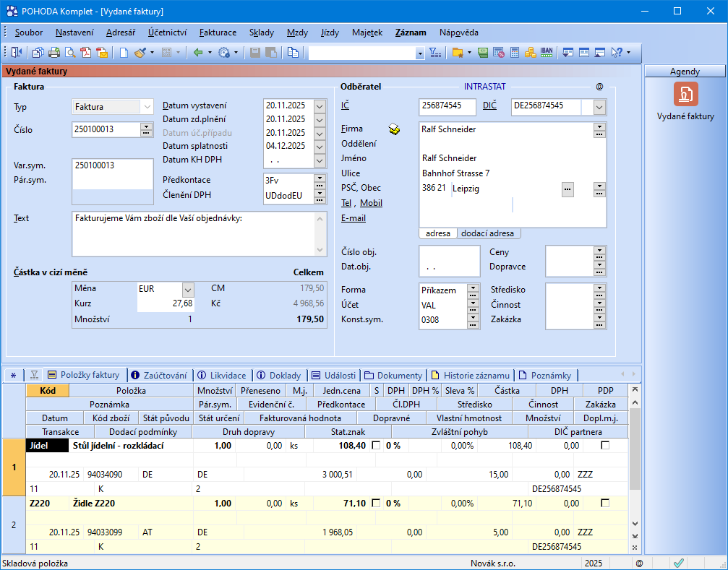Toggle the PDP checkbox for Stůl jídelní row
Viewport: 728px width, 570px height.
(605, 445)
